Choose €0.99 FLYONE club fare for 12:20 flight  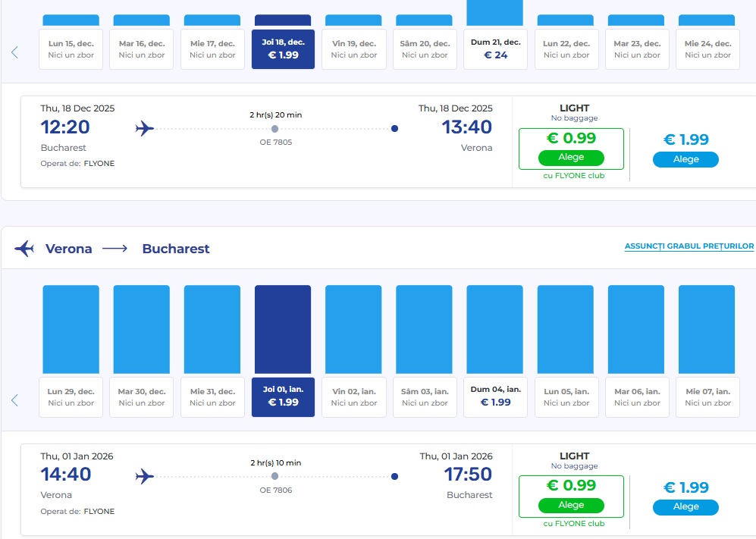[571, 158]
